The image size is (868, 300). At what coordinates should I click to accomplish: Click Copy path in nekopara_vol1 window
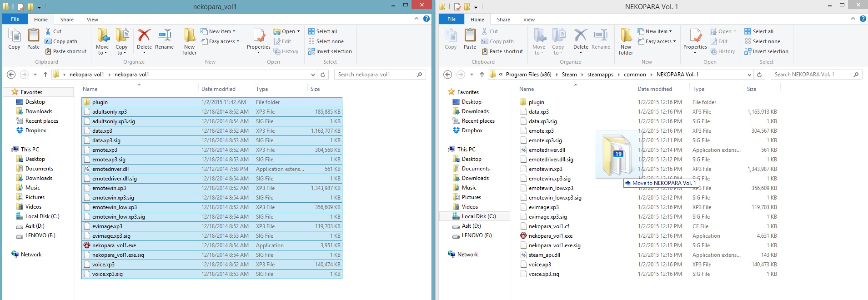pos(61,41)
